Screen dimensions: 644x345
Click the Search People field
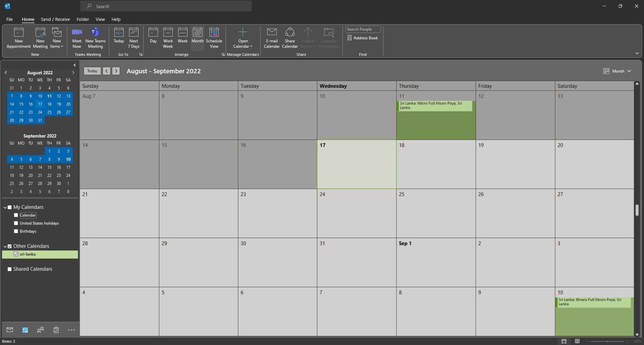[363, 29]
